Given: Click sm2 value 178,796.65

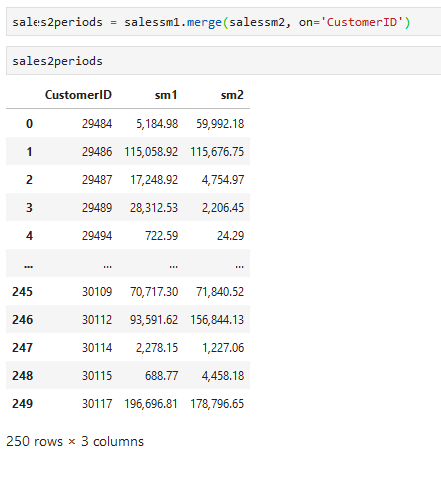Looking at the screenshot, I should coord(217,404).
